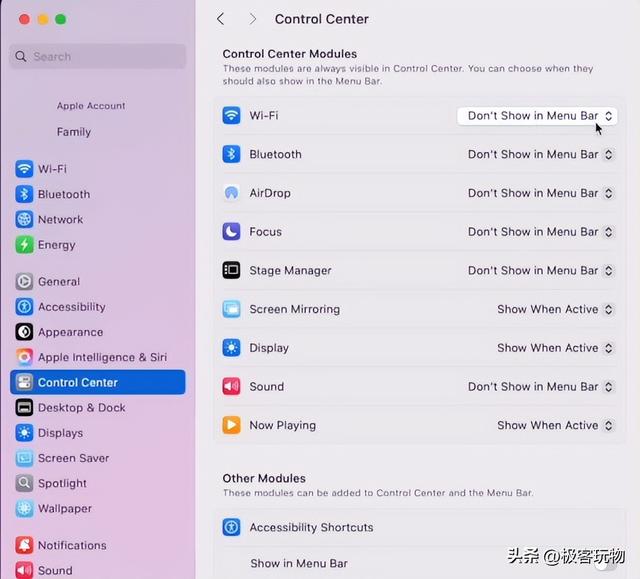Click the Notifications bell icon in the sidebar
This screenshot has height=579, width=640.
(x=24, y=545)
